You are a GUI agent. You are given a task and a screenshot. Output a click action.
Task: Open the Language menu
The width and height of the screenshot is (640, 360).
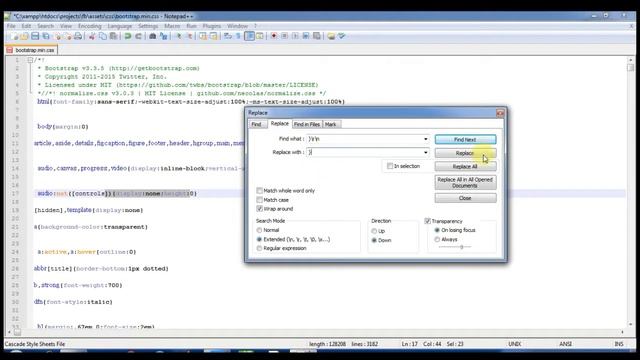pyautogui.click(x=120, y=26)
